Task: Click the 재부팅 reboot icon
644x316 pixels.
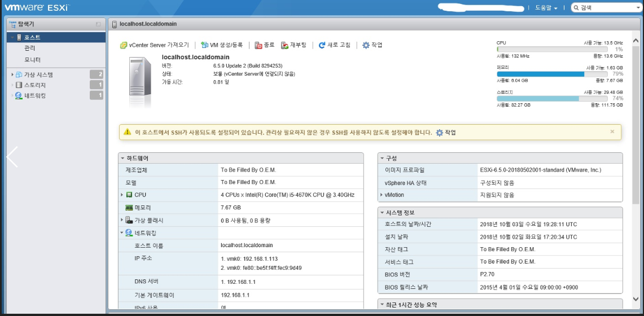Action: tap(284, 45)
